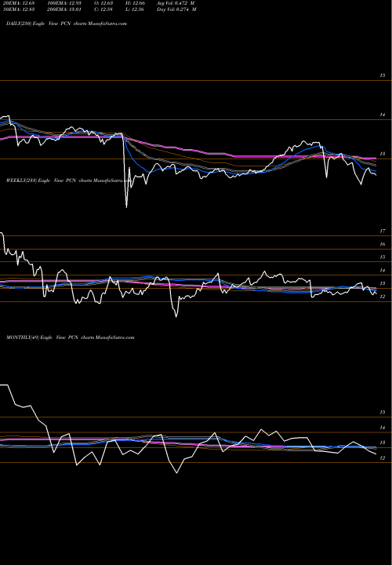This screenshot has width=392, height=565.
Task: Click the WEEKLY Eagle View PCN chart title
Action: 69,180
